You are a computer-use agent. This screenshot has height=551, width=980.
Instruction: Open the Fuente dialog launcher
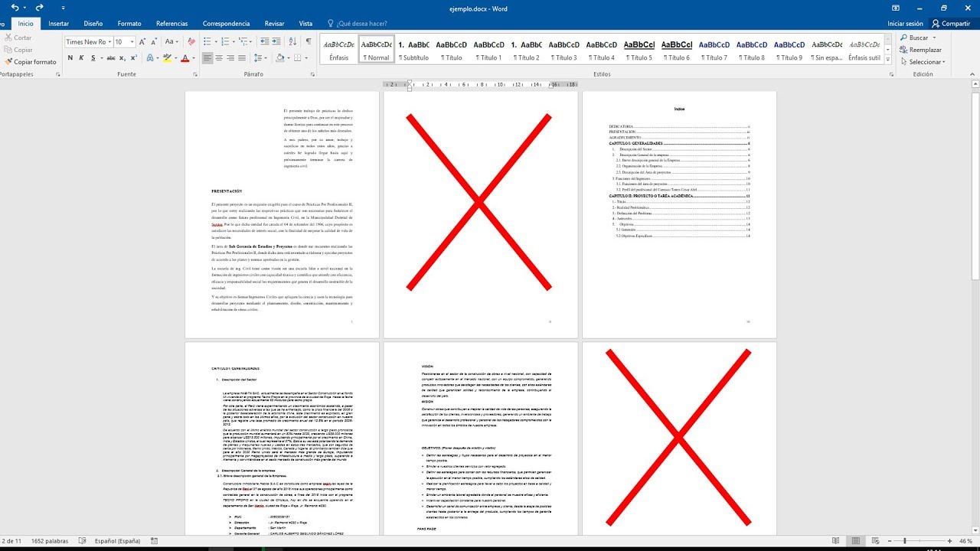(x=195, y=74)
